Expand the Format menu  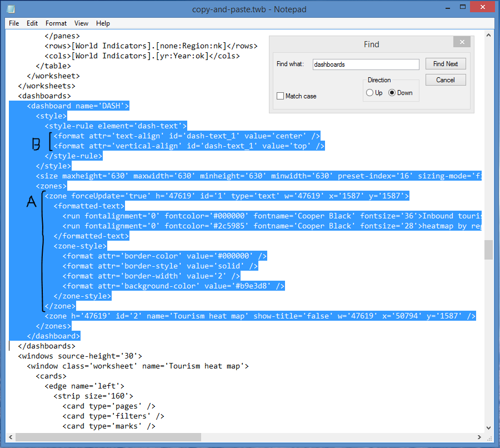click(56, 23)
